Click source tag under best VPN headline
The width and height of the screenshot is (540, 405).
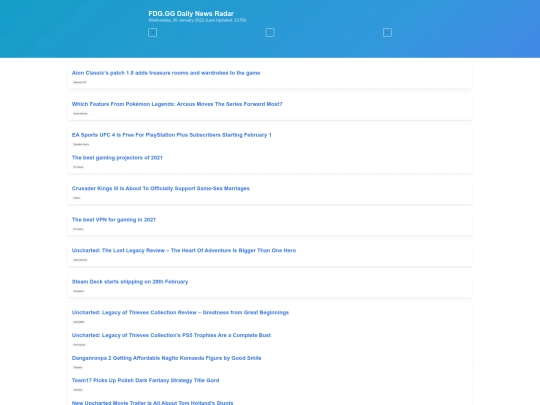78,229
